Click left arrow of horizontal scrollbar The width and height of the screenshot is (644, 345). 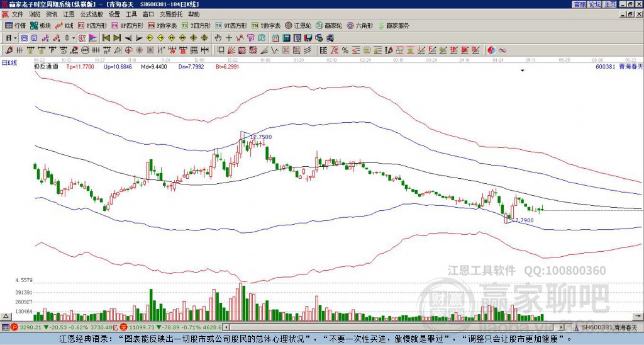226,327
